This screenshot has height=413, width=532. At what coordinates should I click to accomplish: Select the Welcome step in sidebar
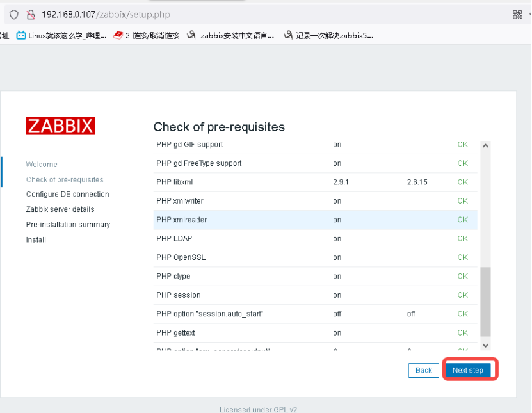pos(42,165)
